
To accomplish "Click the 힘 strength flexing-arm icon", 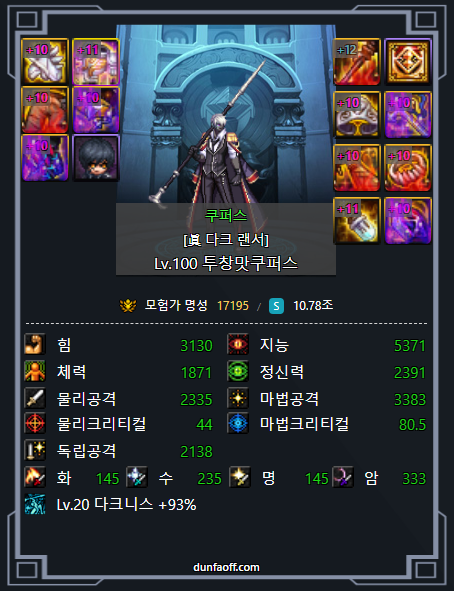I will click(x=35, y=344).
